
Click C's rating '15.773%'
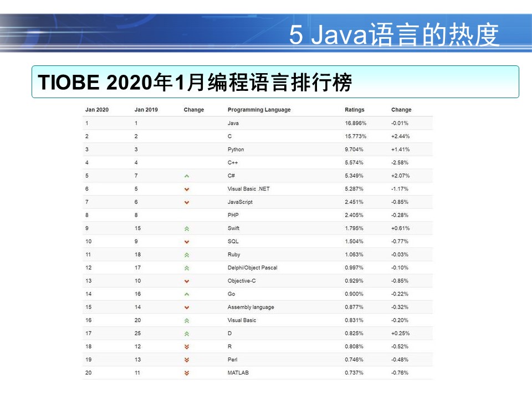point(356,136)
